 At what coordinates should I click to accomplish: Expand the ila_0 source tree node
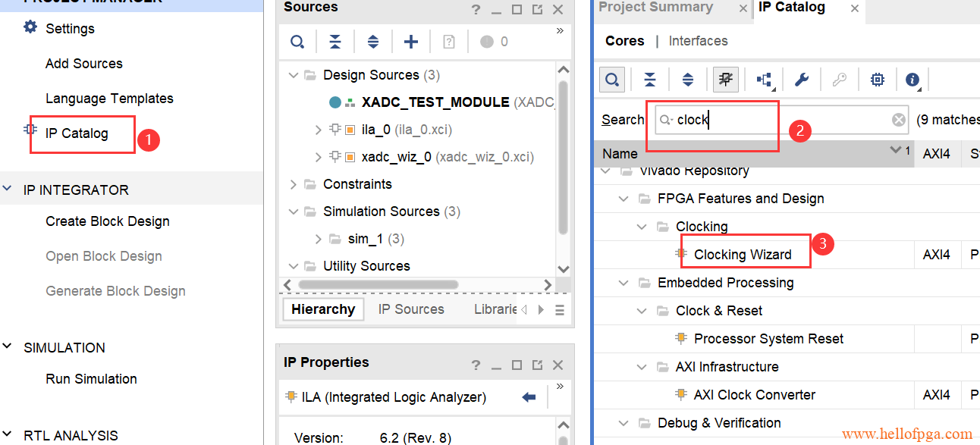pos(319,130)
